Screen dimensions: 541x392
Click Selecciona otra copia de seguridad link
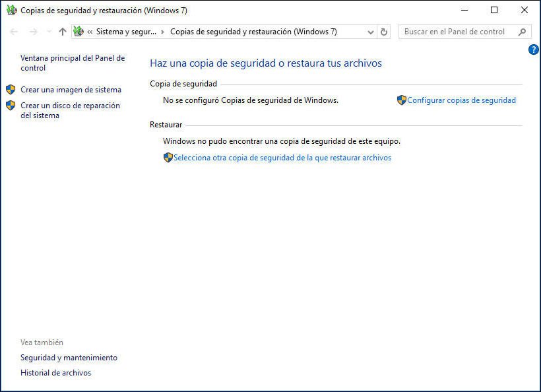(282, 158)
